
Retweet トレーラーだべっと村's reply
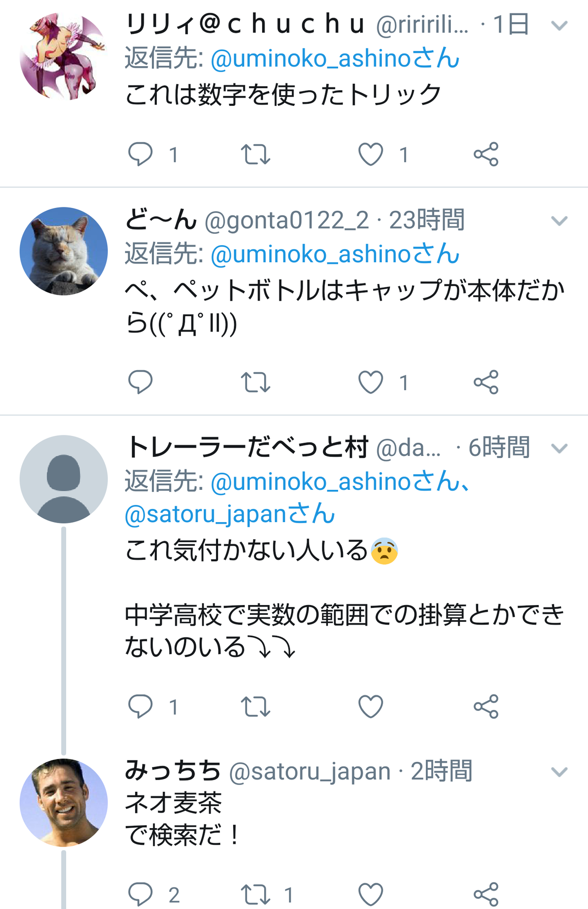click(x=256, y=707)
